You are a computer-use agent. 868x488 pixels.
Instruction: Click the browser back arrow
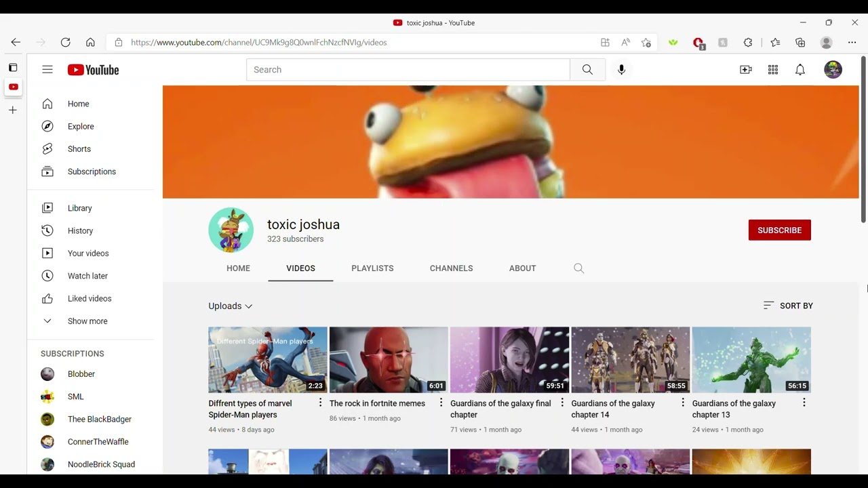click(16, 42)
